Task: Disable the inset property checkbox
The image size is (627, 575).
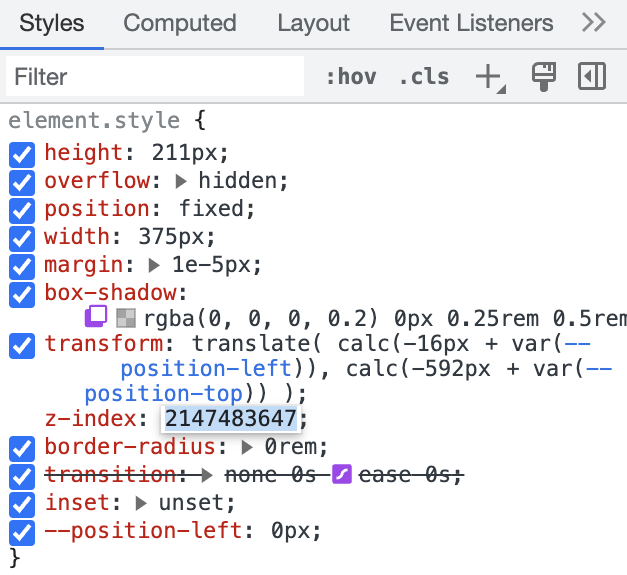Action: (x=22, y=505)
